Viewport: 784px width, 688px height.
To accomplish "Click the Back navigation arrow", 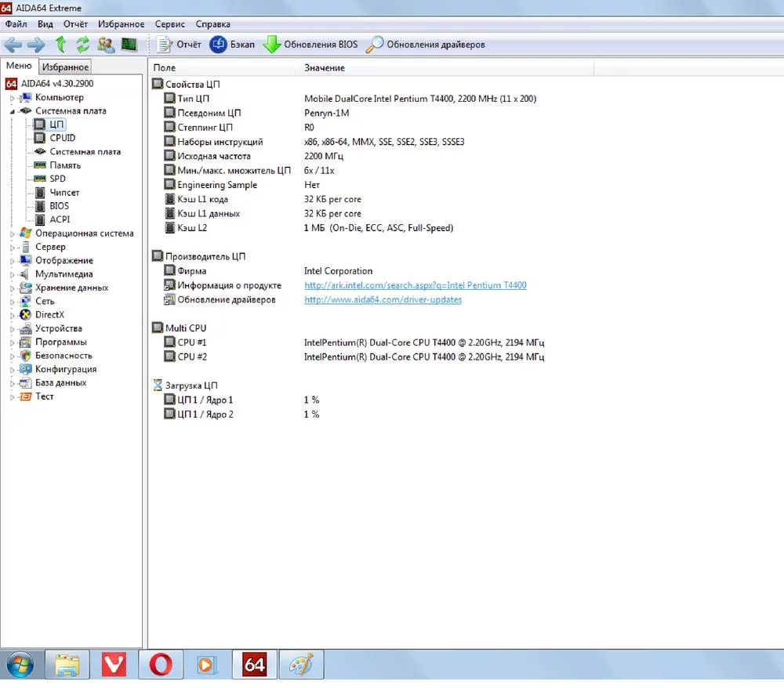I will (x=13, y=45).
